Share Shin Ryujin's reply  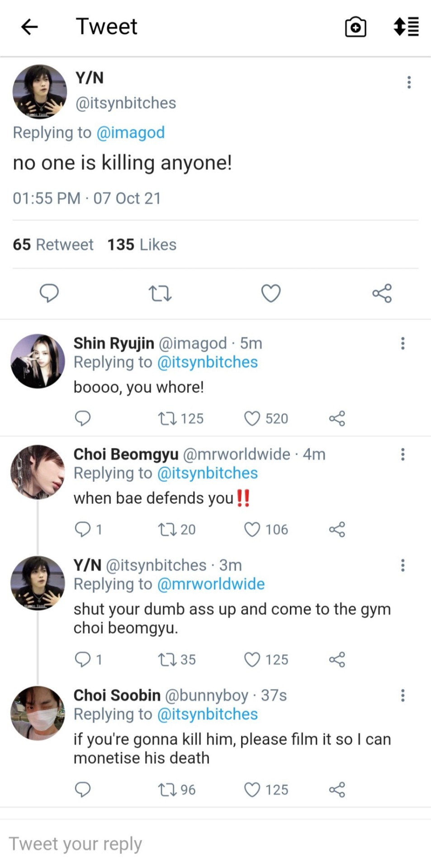pyautogui.click(x=337, y=419)
